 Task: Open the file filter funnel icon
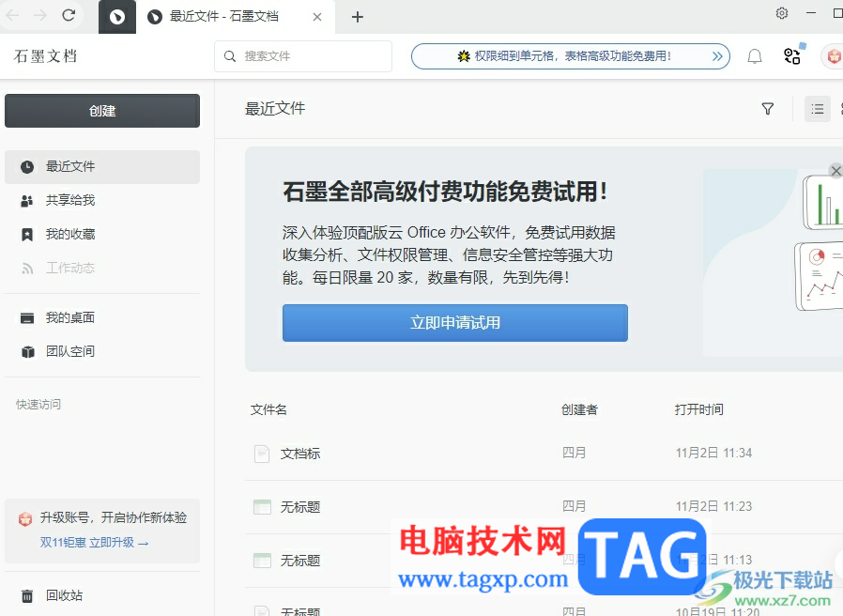pos(768,109)
